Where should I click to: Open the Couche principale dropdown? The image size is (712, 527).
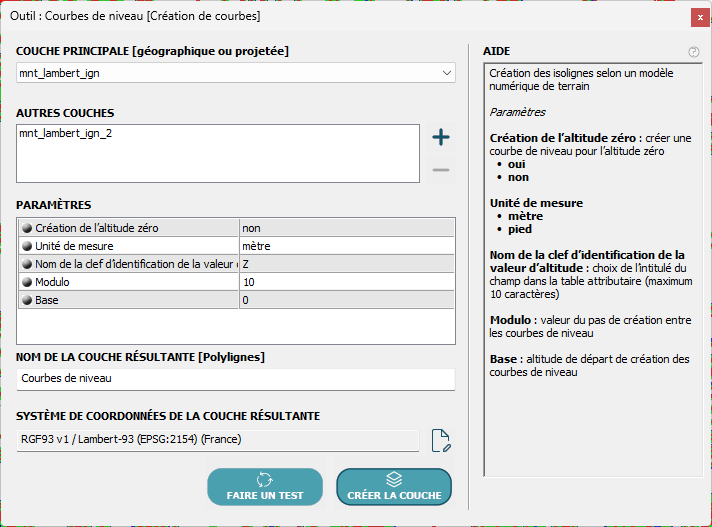tap(236, 73)
